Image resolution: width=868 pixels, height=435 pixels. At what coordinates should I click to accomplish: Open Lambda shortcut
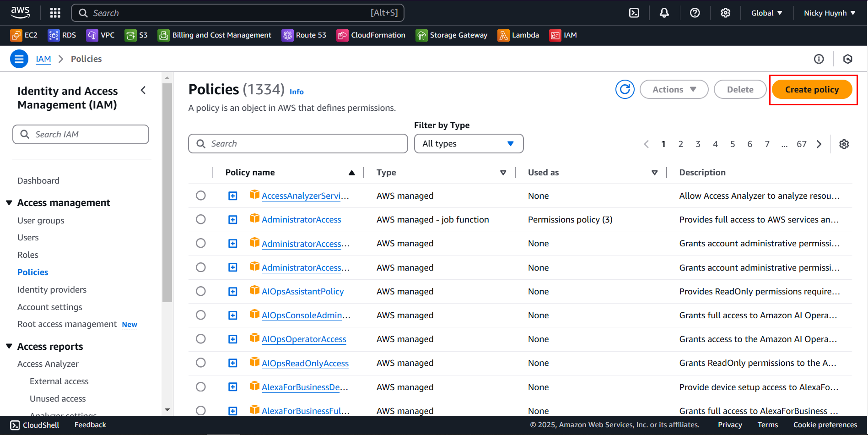(x=518, y=35)
